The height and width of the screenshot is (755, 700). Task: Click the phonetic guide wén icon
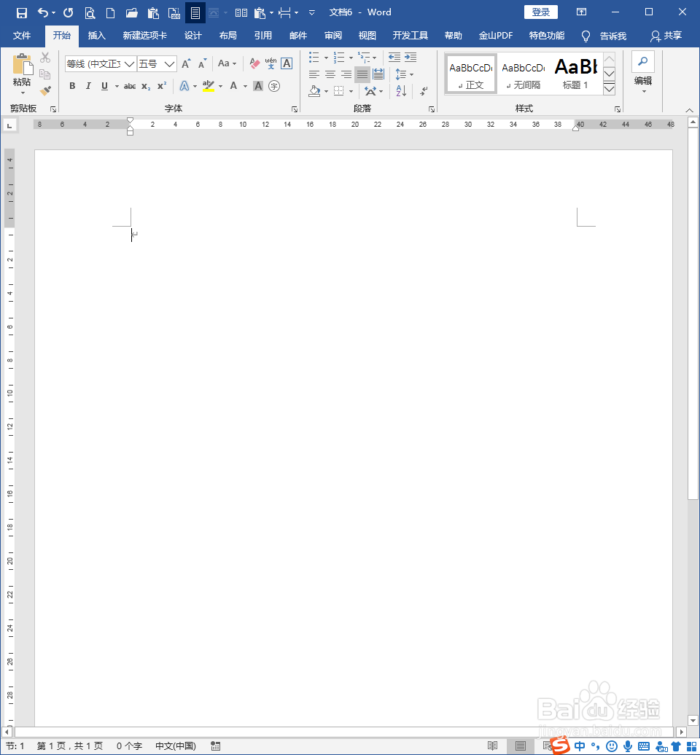[x=271, y=63]
